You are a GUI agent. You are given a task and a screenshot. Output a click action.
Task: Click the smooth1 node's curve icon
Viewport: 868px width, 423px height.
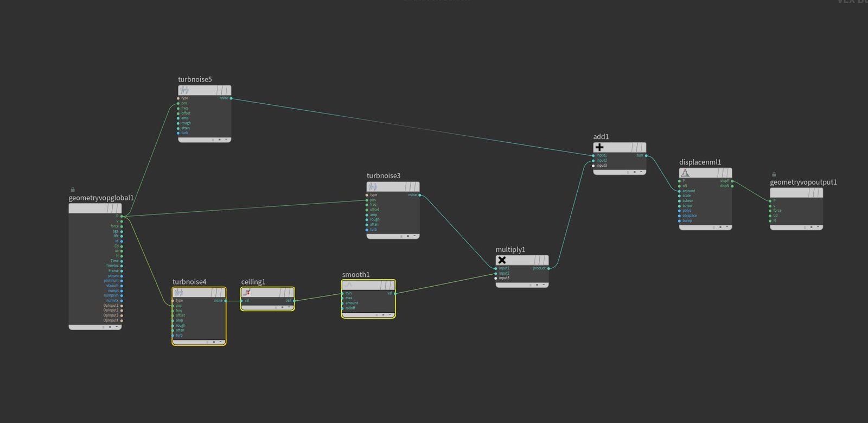348,285
